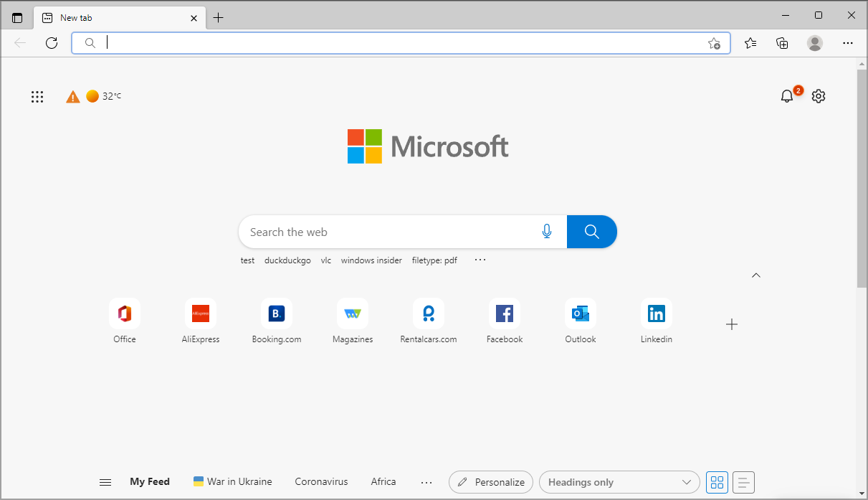Viewport: 868px width, 500px height.
Task: Close the New tab tab
Action: pos(194,18)
